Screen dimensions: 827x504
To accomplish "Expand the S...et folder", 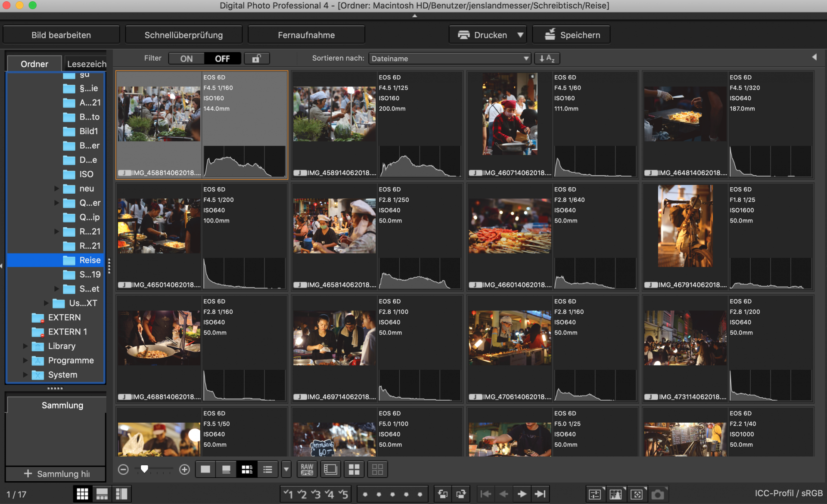I will pyautogui.click(x=56, y=289).
